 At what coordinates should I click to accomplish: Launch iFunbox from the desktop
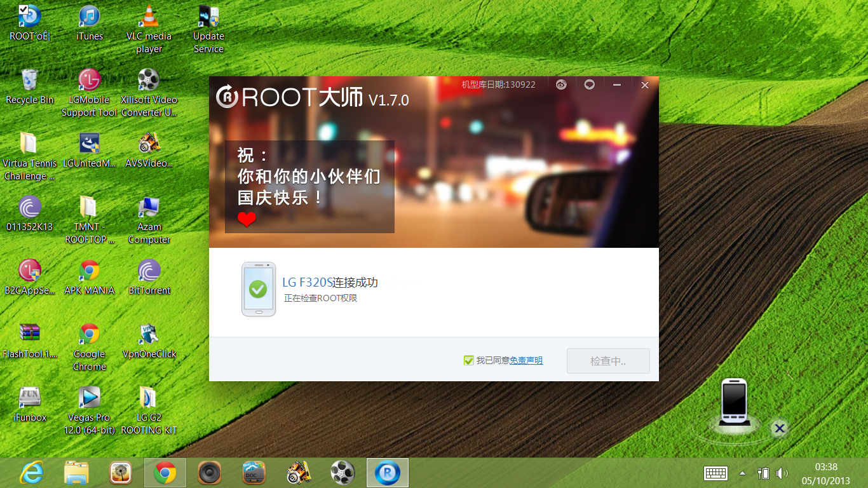click(30, 404)
